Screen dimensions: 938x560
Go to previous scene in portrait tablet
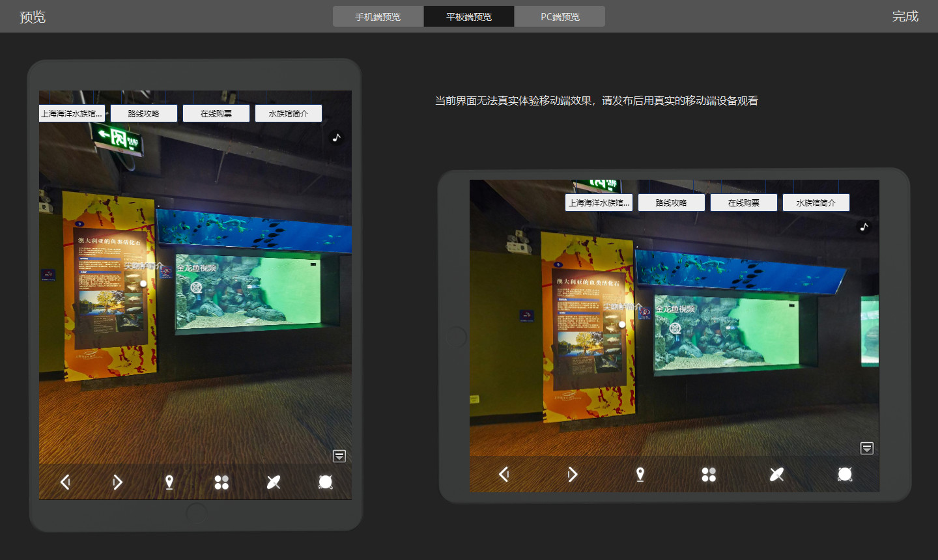click(x=65, y=482)
